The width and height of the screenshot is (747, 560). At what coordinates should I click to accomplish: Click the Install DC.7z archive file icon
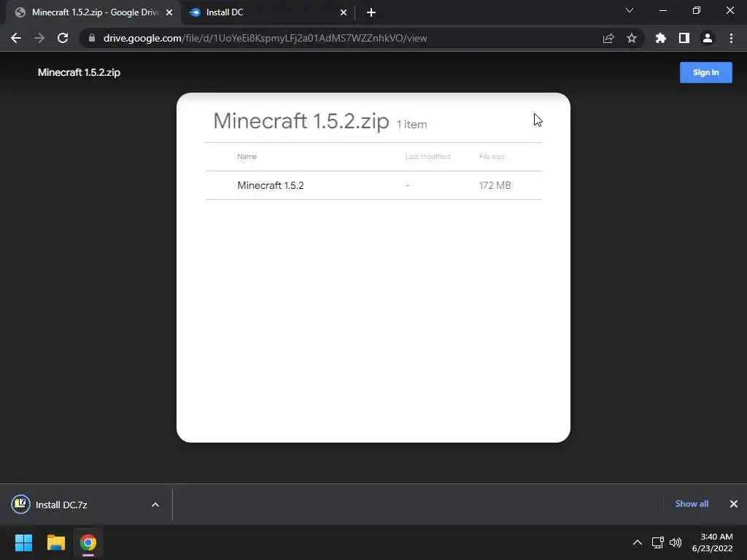point(20,505)
